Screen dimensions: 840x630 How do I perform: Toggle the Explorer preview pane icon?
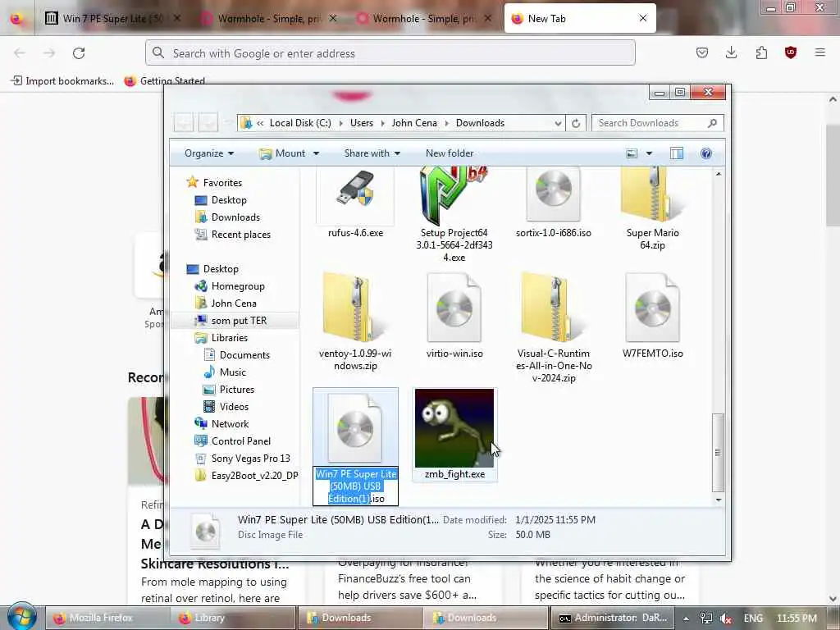click(677, 153)
